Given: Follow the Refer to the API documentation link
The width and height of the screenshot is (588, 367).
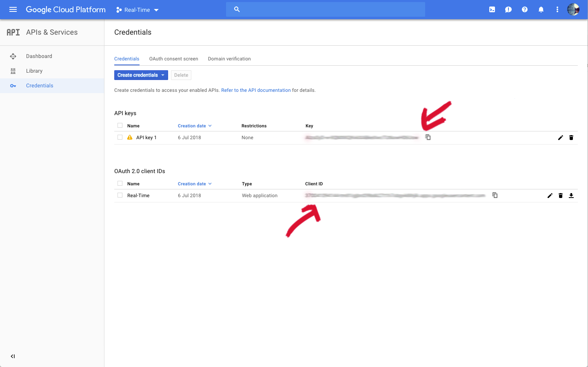Looking at the screenshot, I should (x=256, y=90).
